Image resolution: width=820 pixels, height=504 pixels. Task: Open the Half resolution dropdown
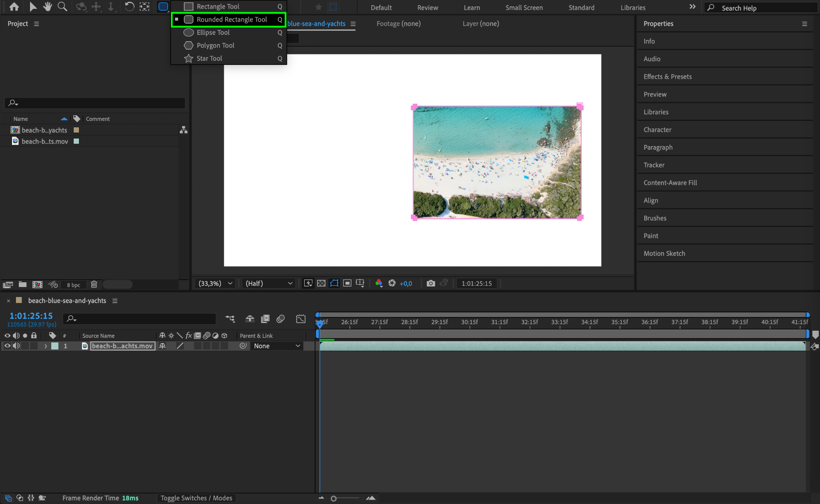(269, 283)
